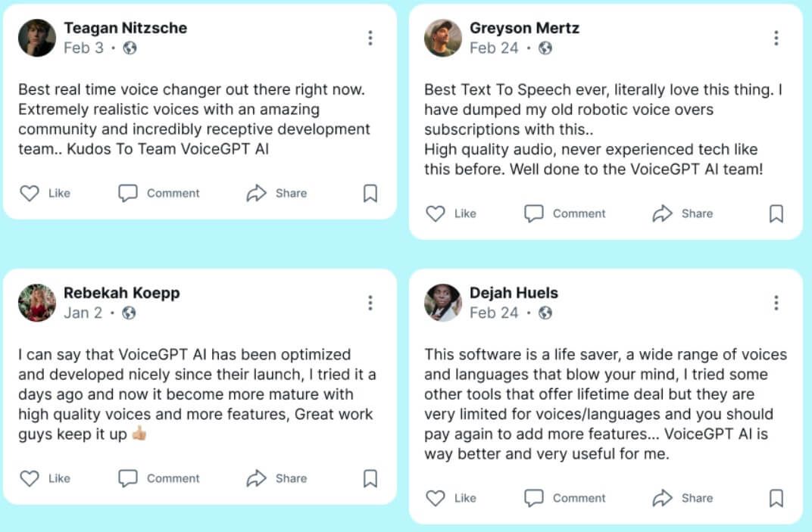Open Rebekah Koepp's profile picture
Screen dimensions: 812x532
(37, 303)
